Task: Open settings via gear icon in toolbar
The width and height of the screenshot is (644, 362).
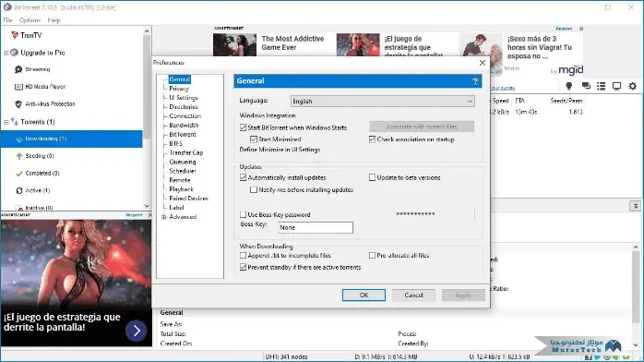Action: pyautogui.click(x=633, y=86)
